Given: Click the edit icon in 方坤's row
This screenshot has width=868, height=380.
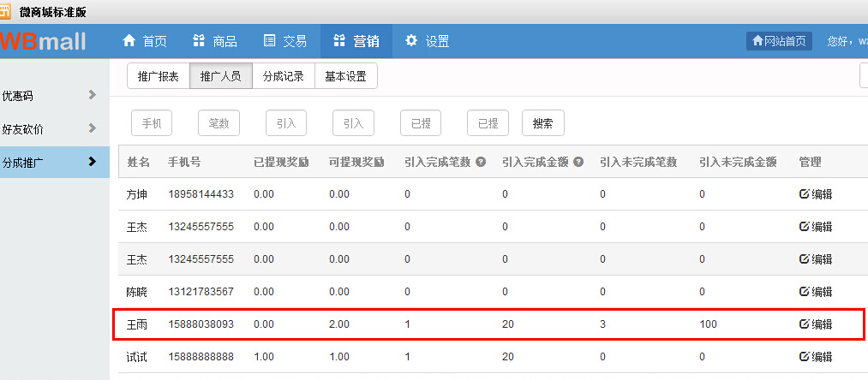Looking at the screenshot, I should 804,194.
